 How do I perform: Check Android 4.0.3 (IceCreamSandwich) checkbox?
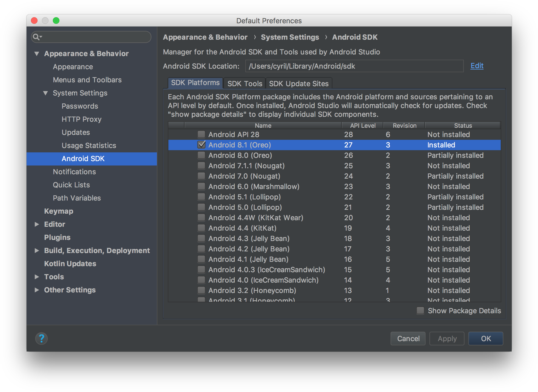click(201, 269)
